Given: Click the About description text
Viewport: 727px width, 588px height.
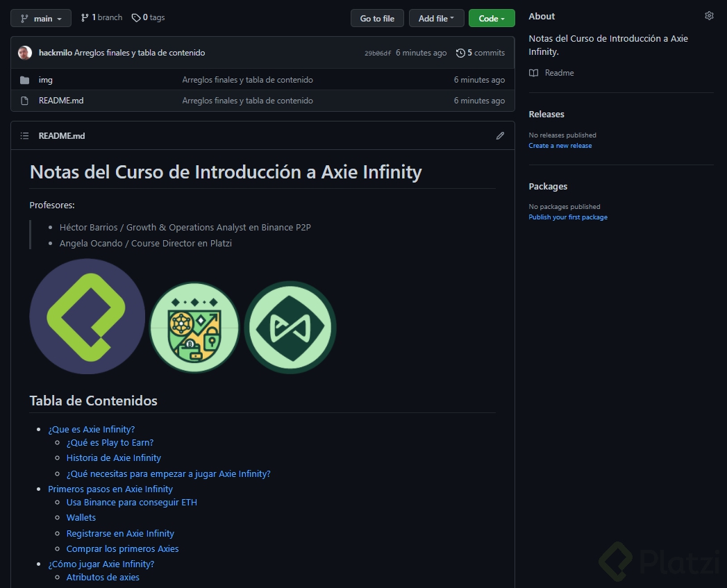Looking at the screenshot, I should [x=608, y=45].
